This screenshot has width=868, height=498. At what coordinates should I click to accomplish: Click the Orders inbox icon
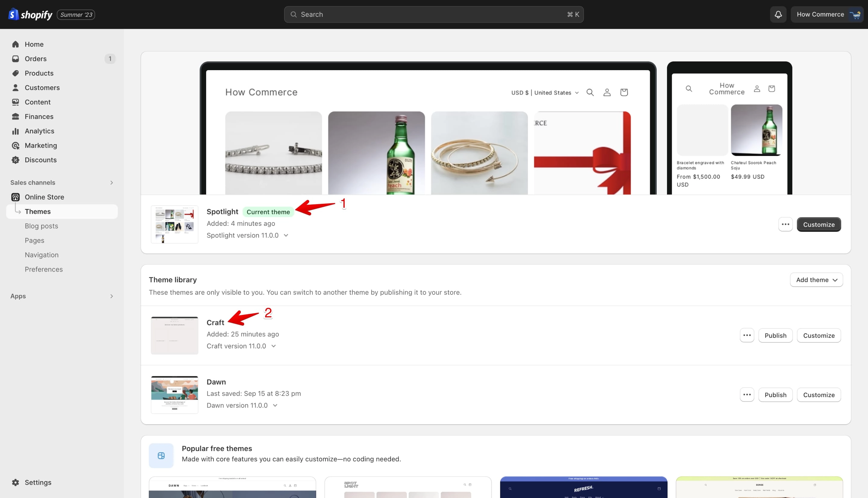coord(15,58)
